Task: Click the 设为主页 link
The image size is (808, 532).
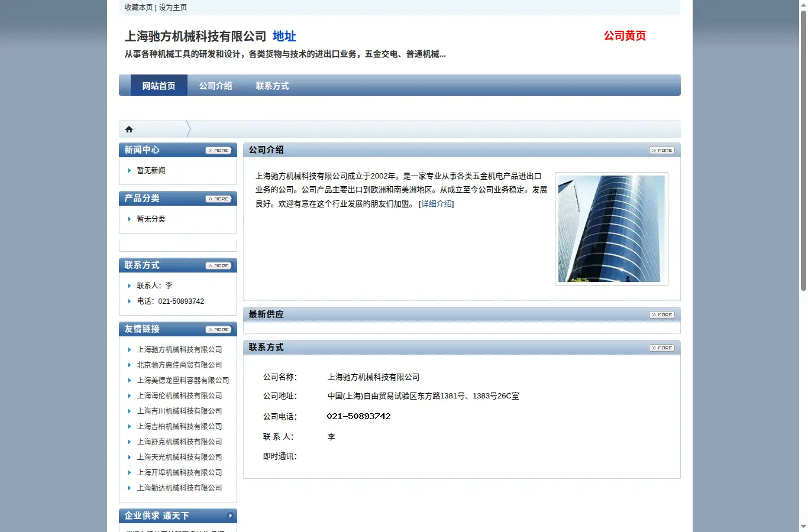Action: point(173,7)
